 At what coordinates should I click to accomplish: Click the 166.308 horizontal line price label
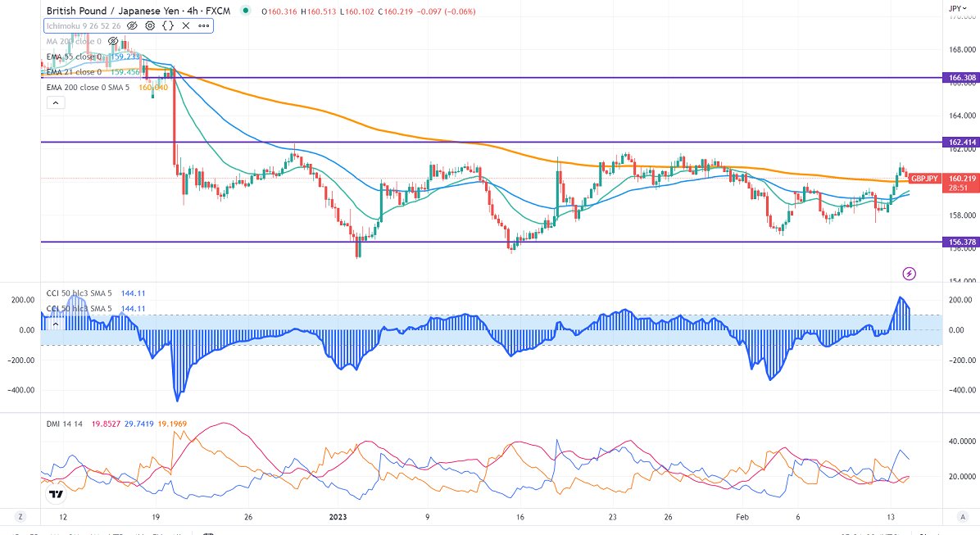click(960, 78)
